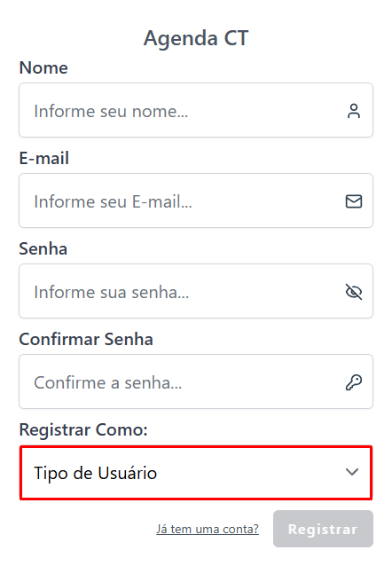The height and width of the screenshot is (566, 392).
Task: Open the 'Já tem uma conta?' link
Action: click(208, 529)
